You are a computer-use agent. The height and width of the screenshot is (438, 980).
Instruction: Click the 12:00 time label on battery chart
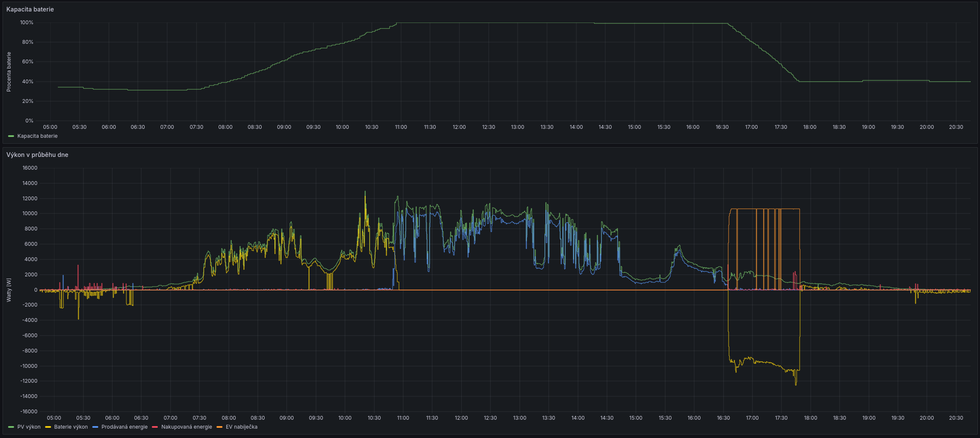pyautogui.click(x=459, y=127)
